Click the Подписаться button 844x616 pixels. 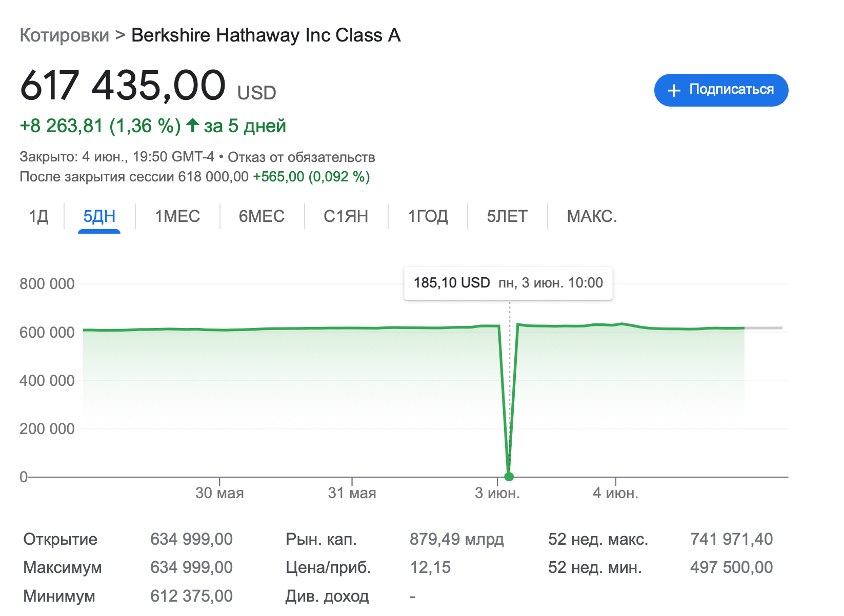tap(721, 90)
